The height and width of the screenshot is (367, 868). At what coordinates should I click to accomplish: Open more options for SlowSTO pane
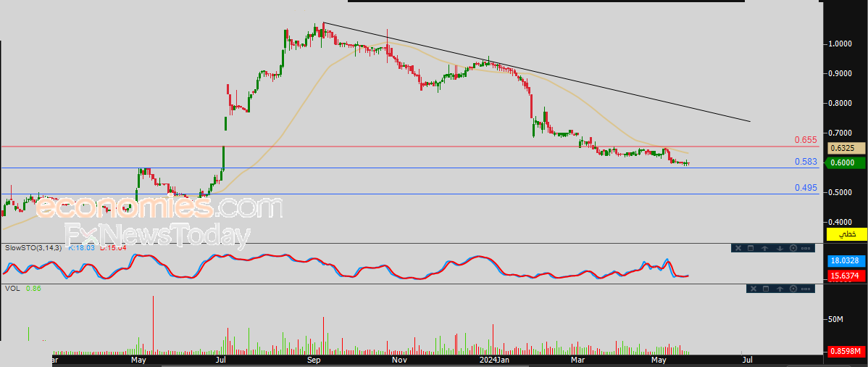pos(806,248)
